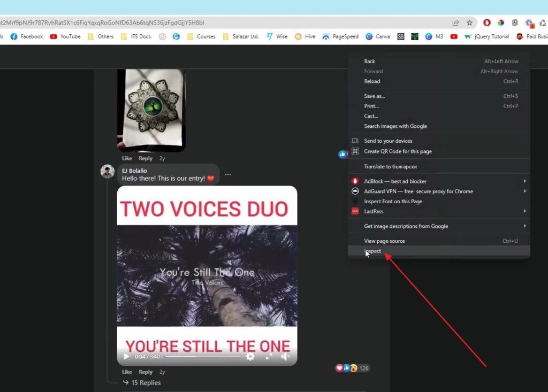Play the Two Voices Duo video
This screenshot has width=548, height=392.
(x=126, y=357)
